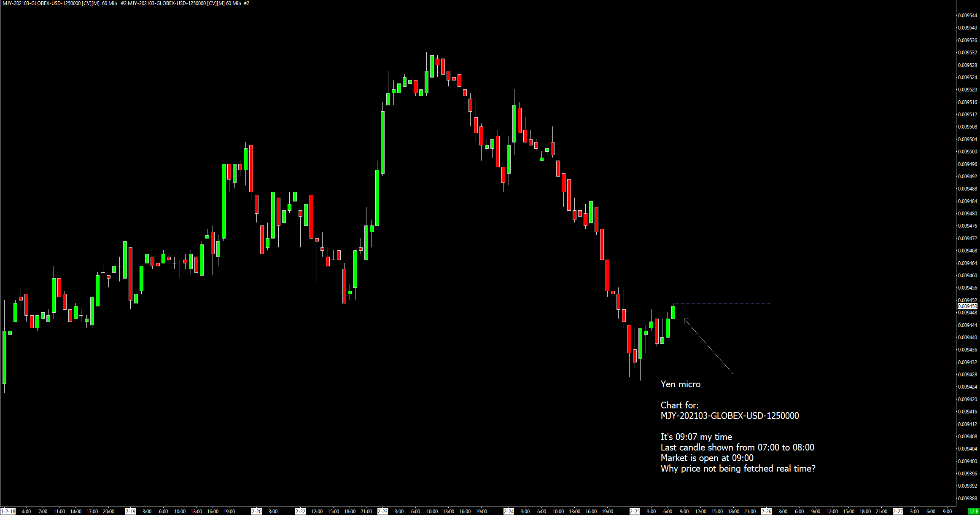Image resolution: width=980 pixels, height=515 pixels.
Task: Select the 'Yen micro' text annotation
Action: [x=680, y=384]
